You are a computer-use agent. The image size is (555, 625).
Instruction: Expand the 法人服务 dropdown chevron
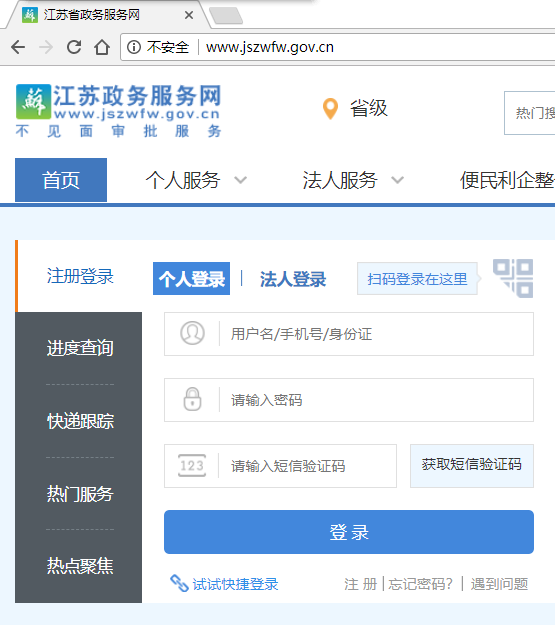pyautogui.click(x=398, y=180)
